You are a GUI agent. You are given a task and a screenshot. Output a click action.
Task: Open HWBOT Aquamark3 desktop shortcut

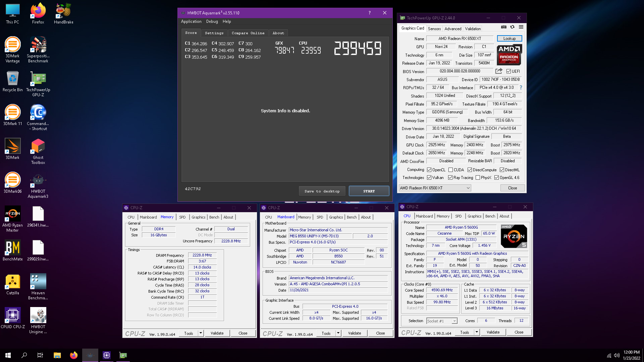38,185
